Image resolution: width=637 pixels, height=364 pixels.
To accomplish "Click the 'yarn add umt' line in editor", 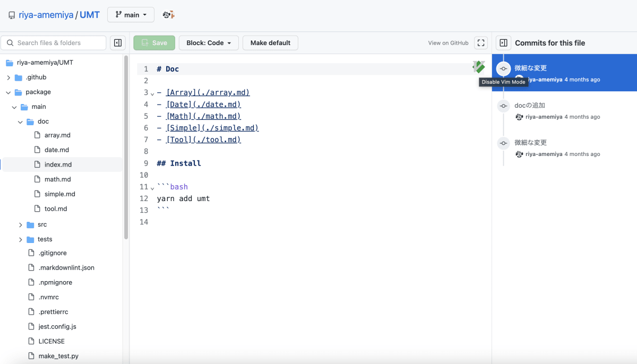I will 184,198.
